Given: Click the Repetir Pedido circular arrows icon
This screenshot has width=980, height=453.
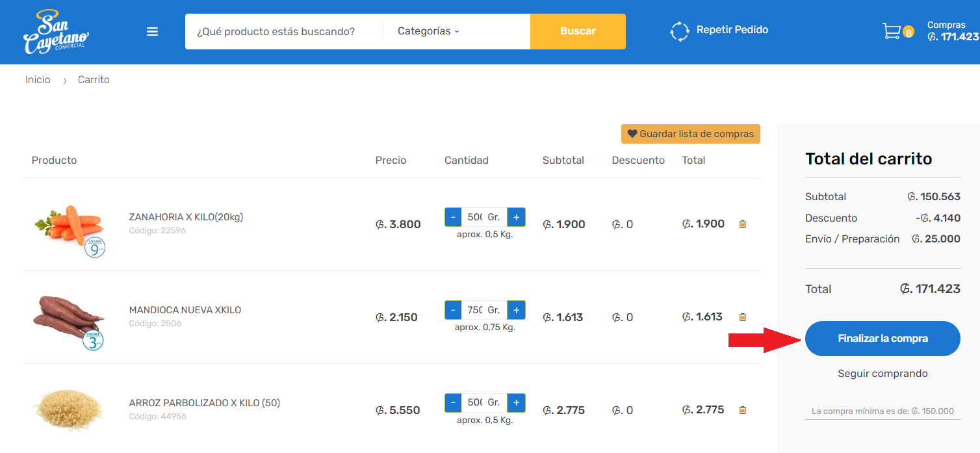Looking at the screenshot, I should [x=679, y=31].
